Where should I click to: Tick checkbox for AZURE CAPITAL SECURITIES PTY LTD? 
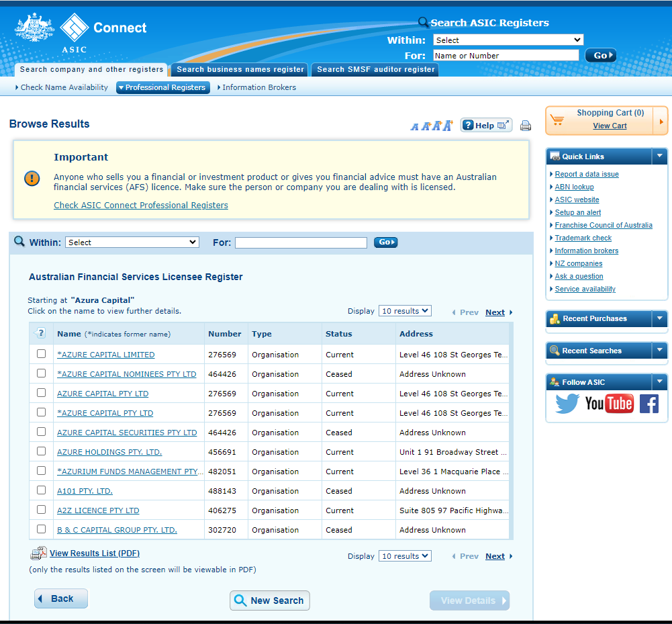tap(41, 432)
